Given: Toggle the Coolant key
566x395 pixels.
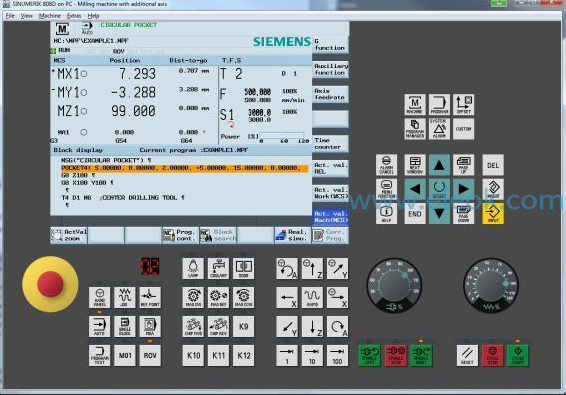Looking at the screenshot, I should point(218,268).
